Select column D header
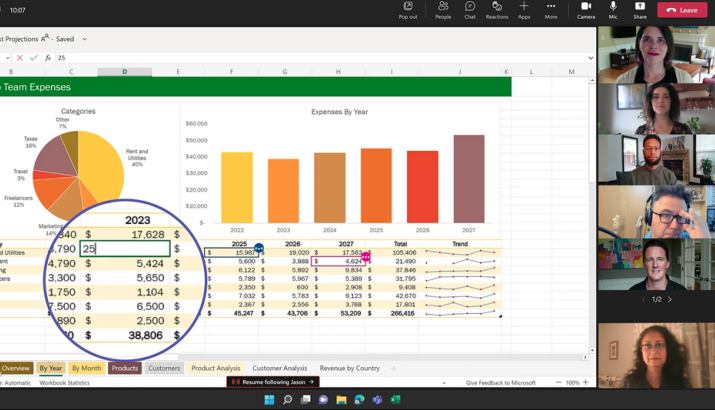This screenshot has height=410, width=715. (124, 72)
